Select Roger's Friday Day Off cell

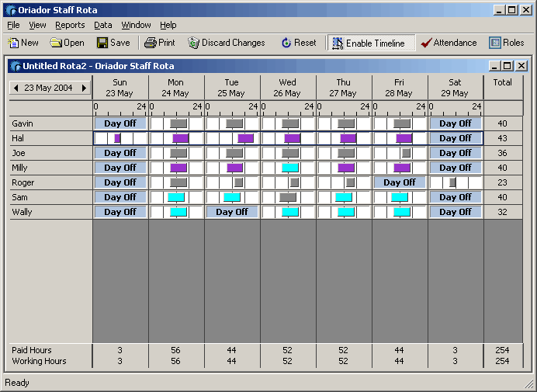(400, 182)
